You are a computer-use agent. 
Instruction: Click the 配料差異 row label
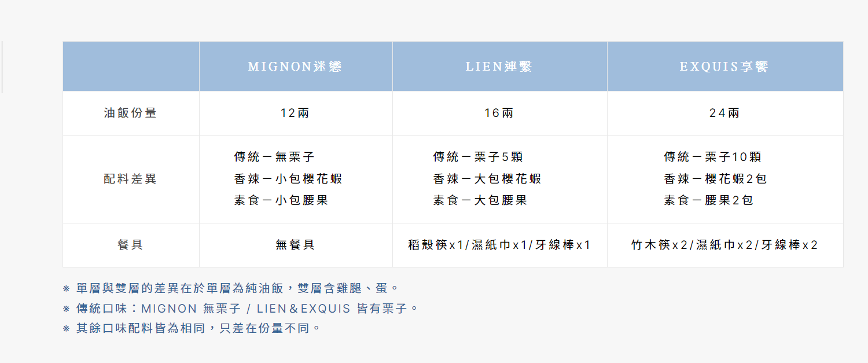131,179
